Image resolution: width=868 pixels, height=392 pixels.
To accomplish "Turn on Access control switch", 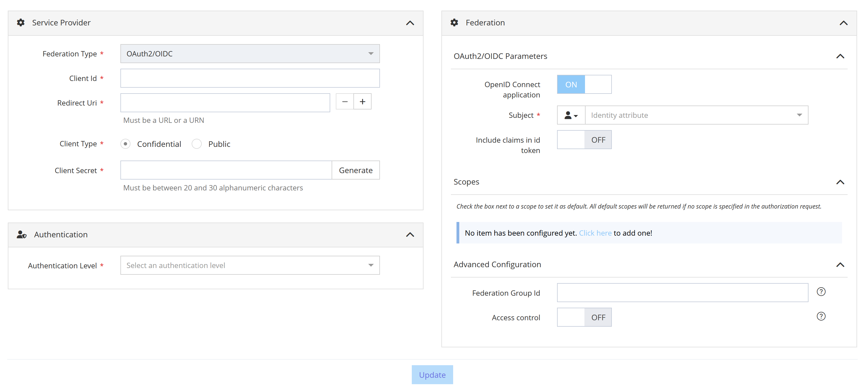I will click(x=584, y=317).
